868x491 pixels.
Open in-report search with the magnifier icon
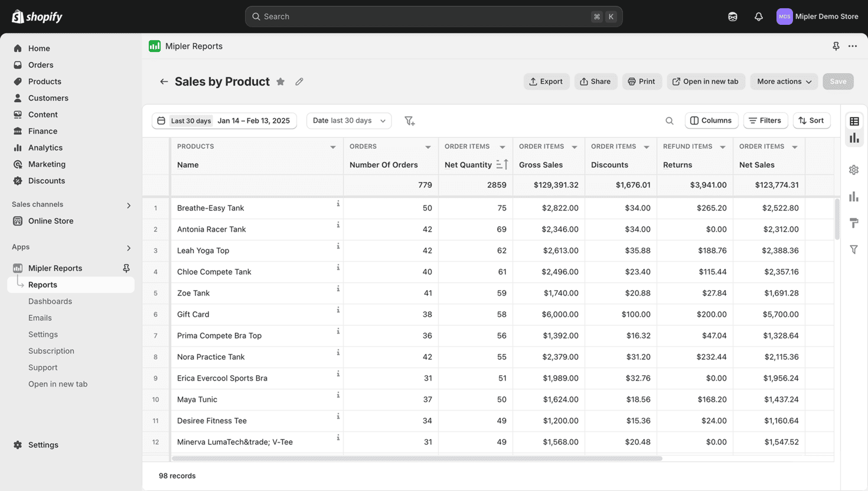tap(669, 120)
